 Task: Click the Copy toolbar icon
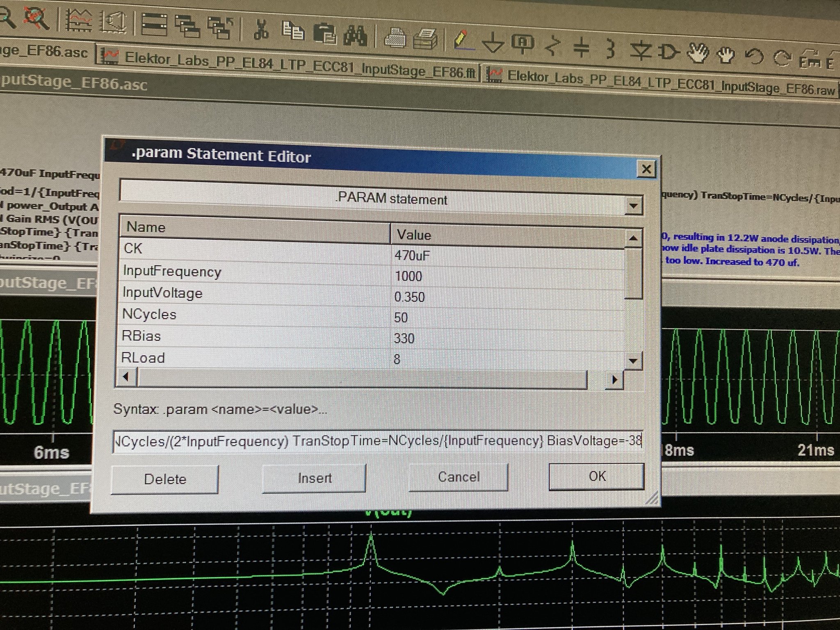(x=293, y=30)
